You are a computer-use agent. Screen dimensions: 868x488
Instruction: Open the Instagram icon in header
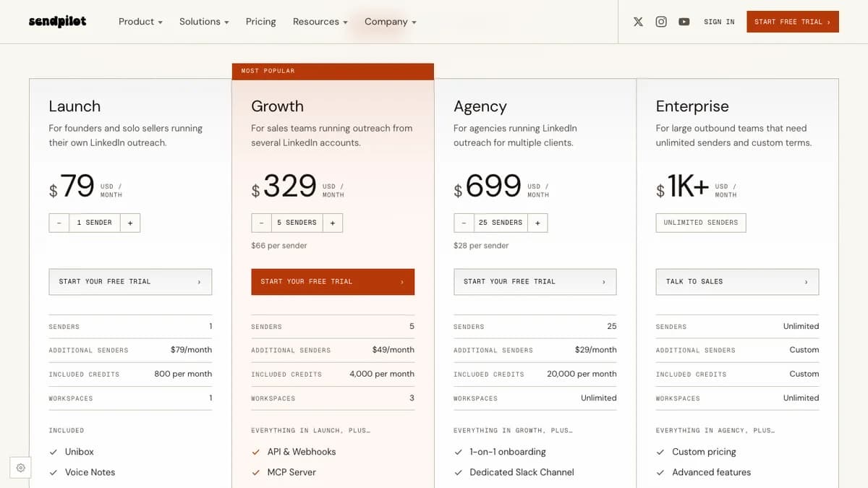tap(661, 22)
